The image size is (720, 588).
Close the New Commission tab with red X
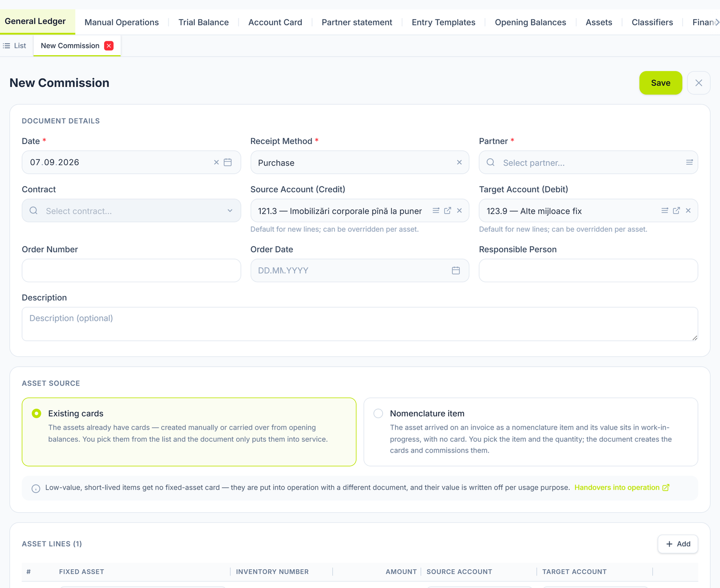click(x=109, y=46)
